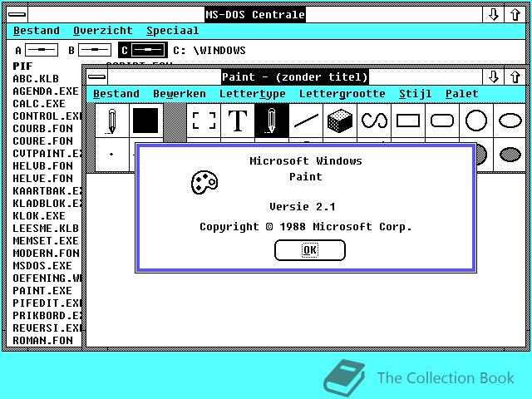Open the Palet menu

click(x=462, y=94)
